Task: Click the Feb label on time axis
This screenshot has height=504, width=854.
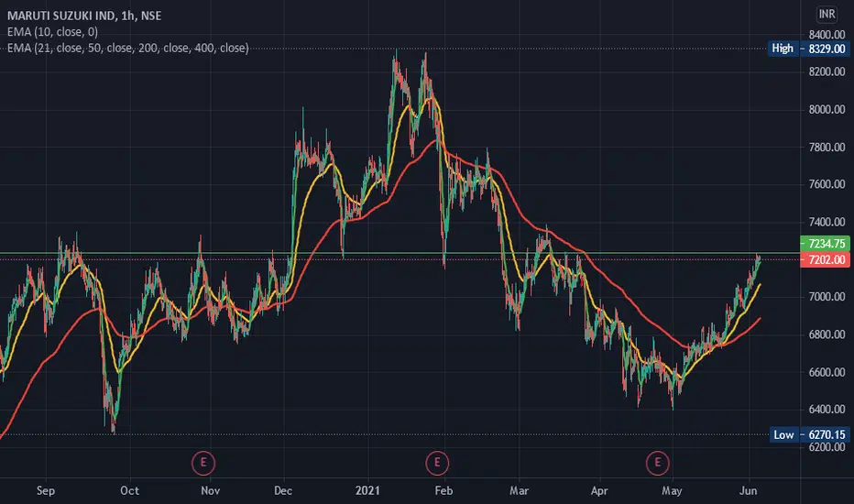Action: click(443, 491)
